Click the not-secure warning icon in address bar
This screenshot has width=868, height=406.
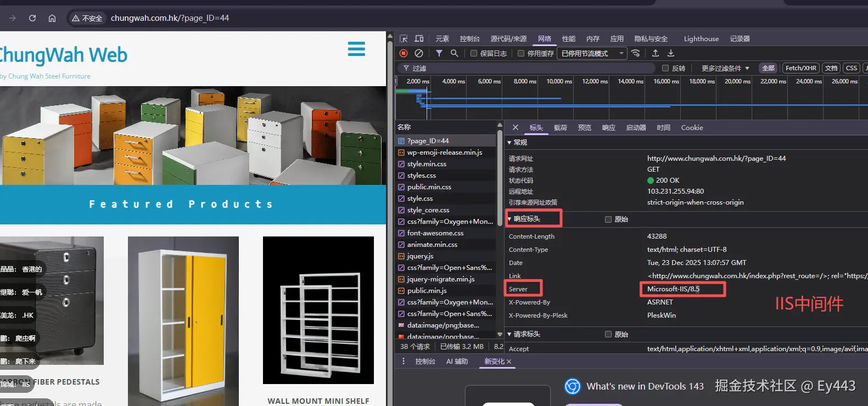pyautogui.click(x=76, y=18)
